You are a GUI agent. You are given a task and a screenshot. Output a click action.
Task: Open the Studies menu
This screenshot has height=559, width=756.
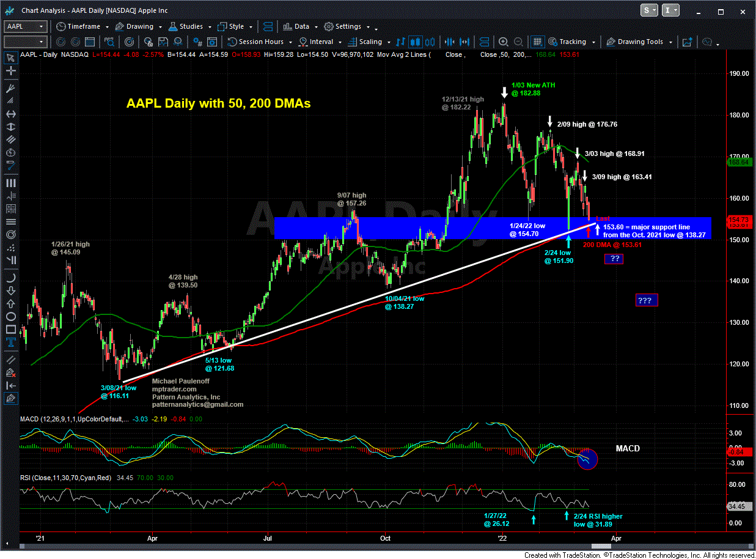coord(190,26)
